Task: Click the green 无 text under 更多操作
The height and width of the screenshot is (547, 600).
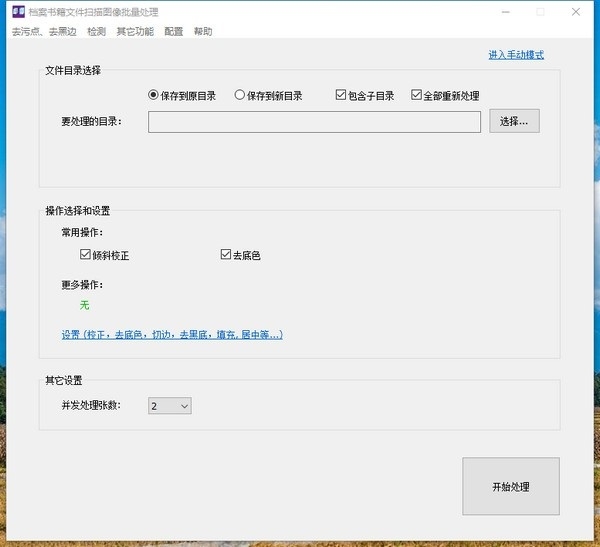Action: [x=85, y=305]
